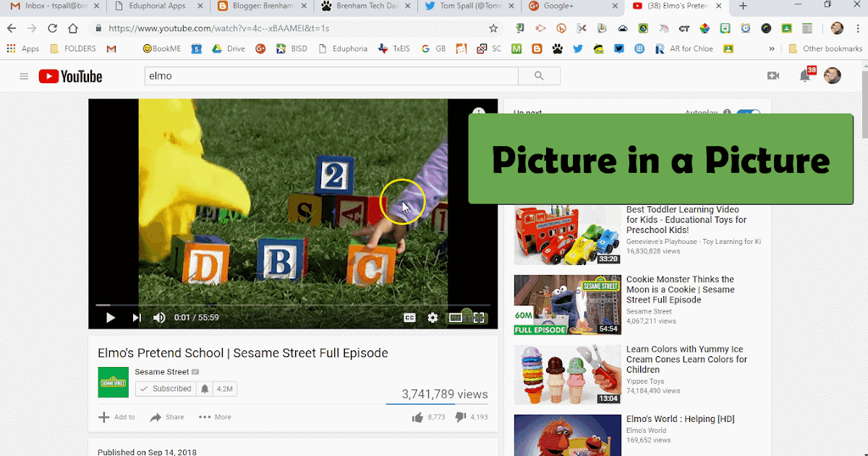Viewport: 868px width, 456px height.
Task: Go to YouTube home via logo
Action: [x=70, y=76]
